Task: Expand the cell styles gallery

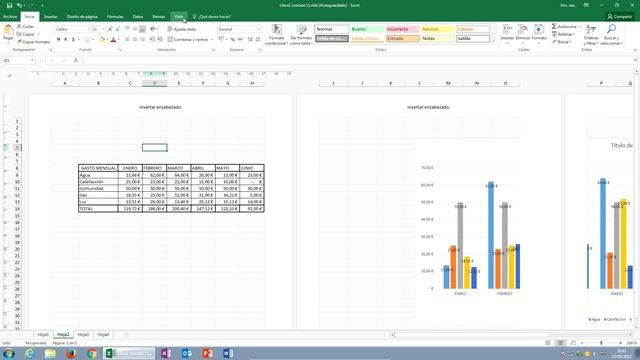Action: click(x=494, y=40)
